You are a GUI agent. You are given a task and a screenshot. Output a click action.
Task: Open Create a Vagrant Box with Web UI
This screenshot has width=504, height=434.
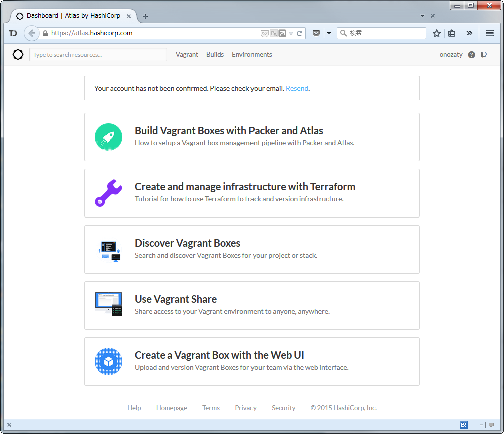(219, 355)
